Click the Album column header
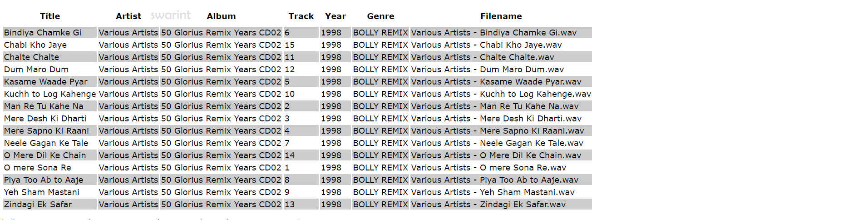 pyautogui.click(x=221, y=16)
